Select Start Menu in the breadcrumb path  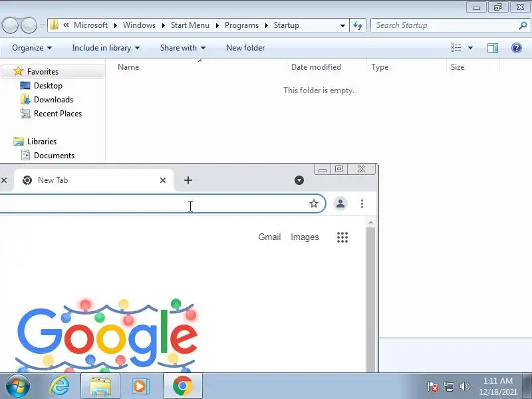(190, 25)
